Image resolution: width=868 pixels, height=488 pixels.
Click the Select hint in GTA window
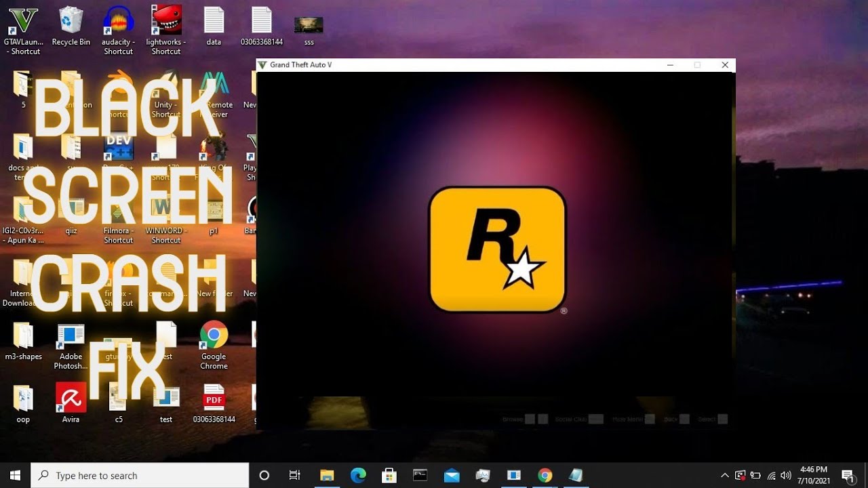(712, 420)
